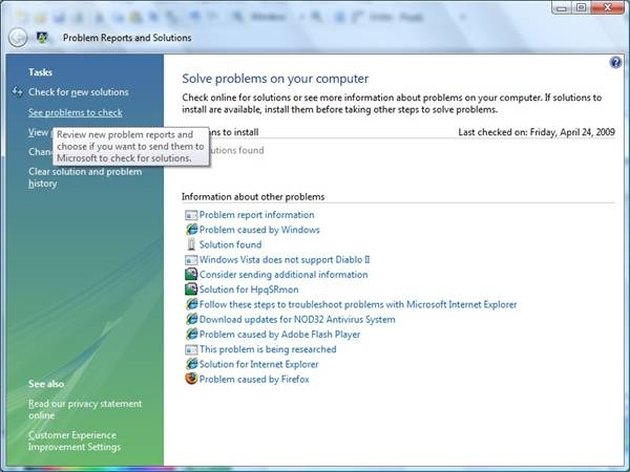The height and width of the screenshot is (472, 630).
Task: Click the refresh icon beside Check for new solutions
Action: click(x=17, y=92)
